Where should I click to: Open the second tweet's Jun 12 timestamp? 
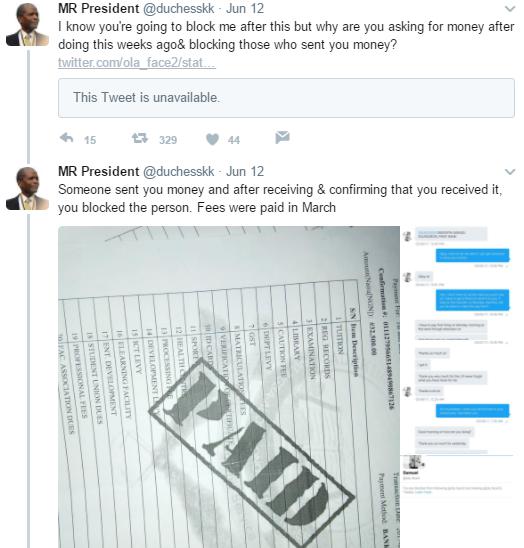[x=245, y=172]
